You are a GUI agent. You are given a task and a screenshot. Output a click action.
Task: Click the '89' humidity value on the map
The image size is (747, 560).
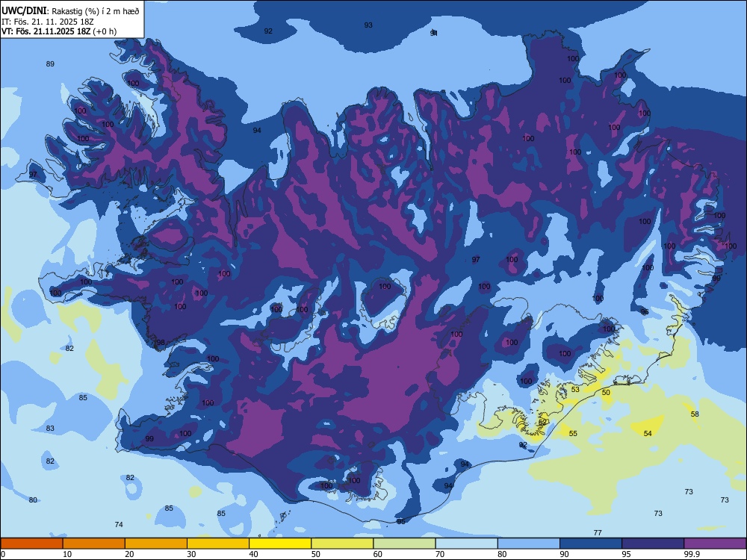[50, 63]
